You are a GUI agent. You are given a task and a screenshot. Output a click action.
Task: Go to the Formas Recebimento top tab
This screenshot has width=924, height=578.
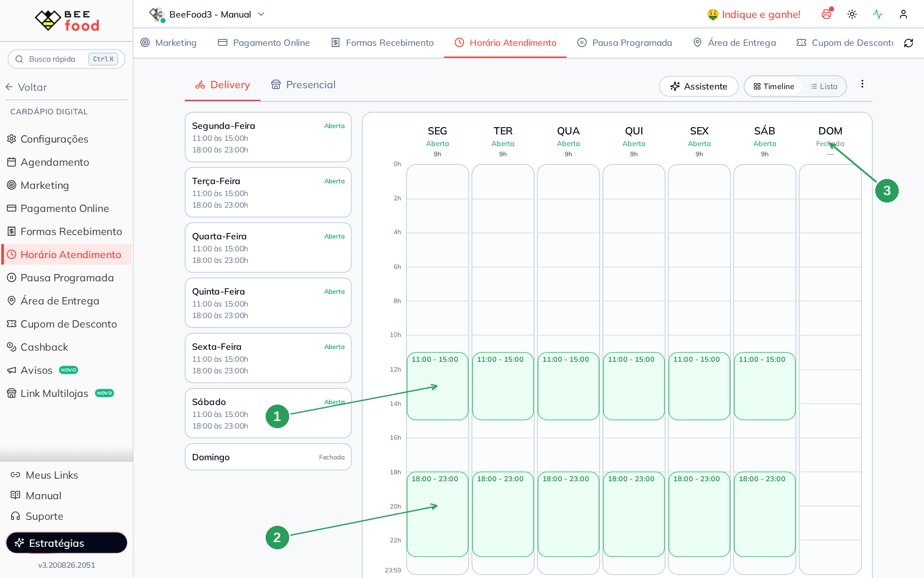(x=382, y=43)
